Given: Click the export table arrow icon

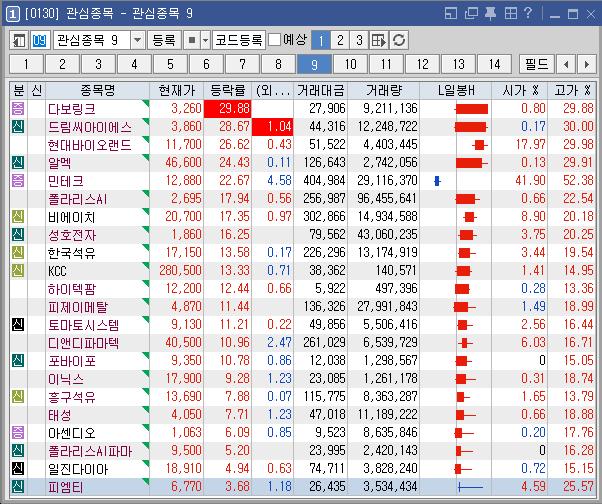Looking at the screenshot, I should pos(379,40).
